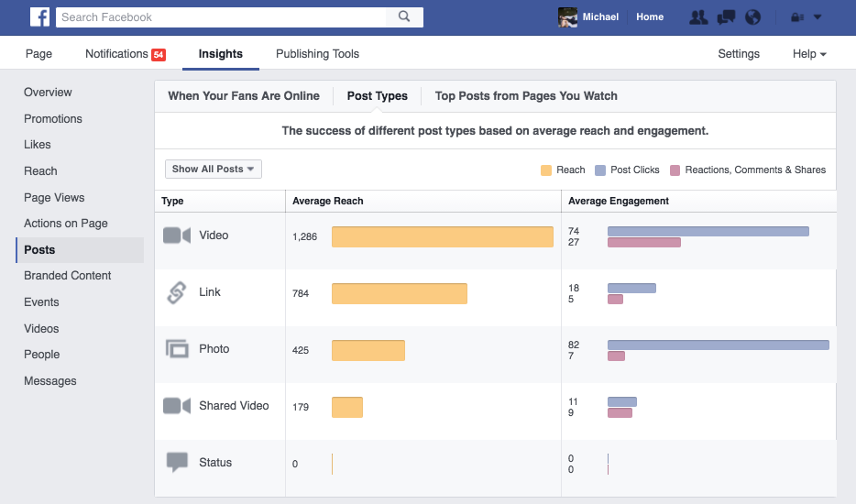
Task: Click the Shared Video reach value 179
Action: 301,407
